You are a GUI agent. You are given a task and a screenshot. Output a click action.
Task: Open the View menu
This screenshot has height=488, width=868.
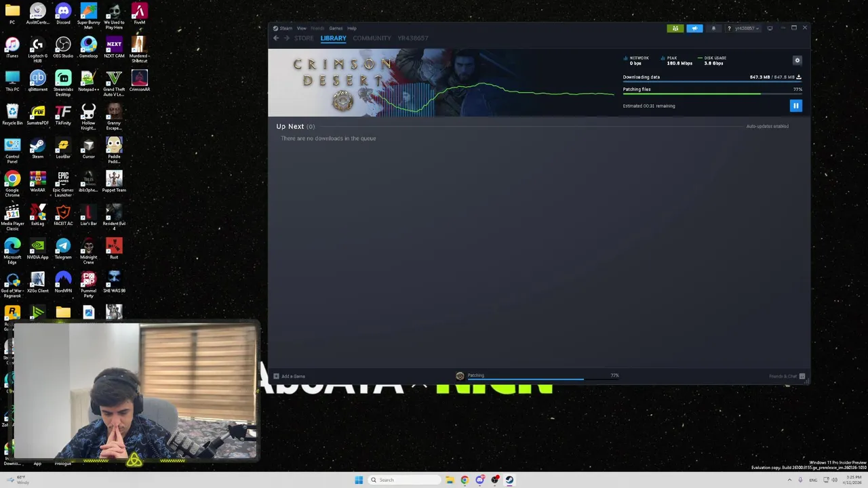point(301,28)
